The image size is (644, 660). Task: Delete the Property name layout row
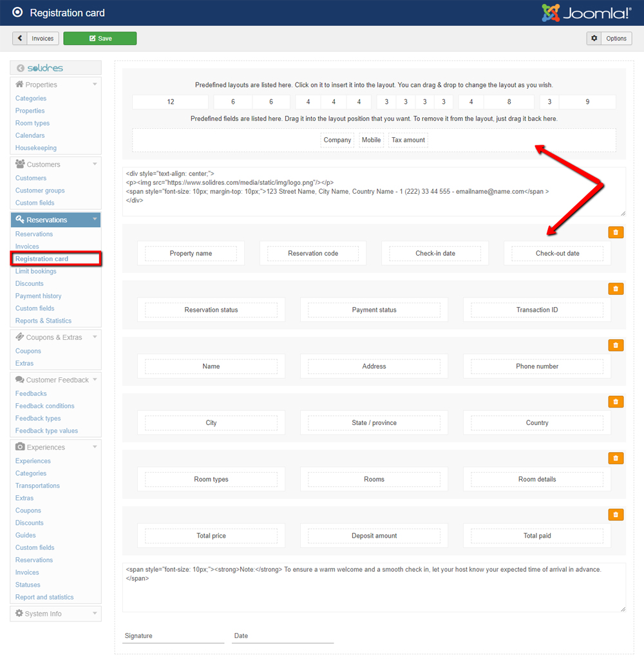point(616,232)
